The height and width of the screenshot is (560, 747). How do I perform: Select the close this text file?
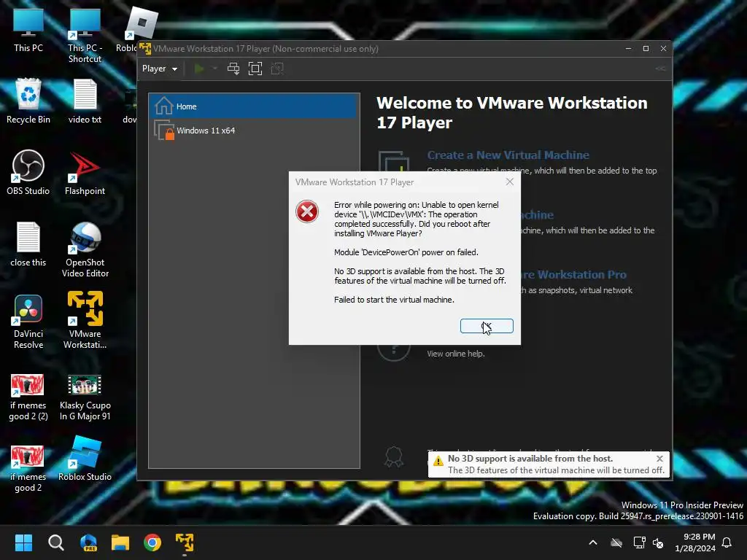[28, 244]
